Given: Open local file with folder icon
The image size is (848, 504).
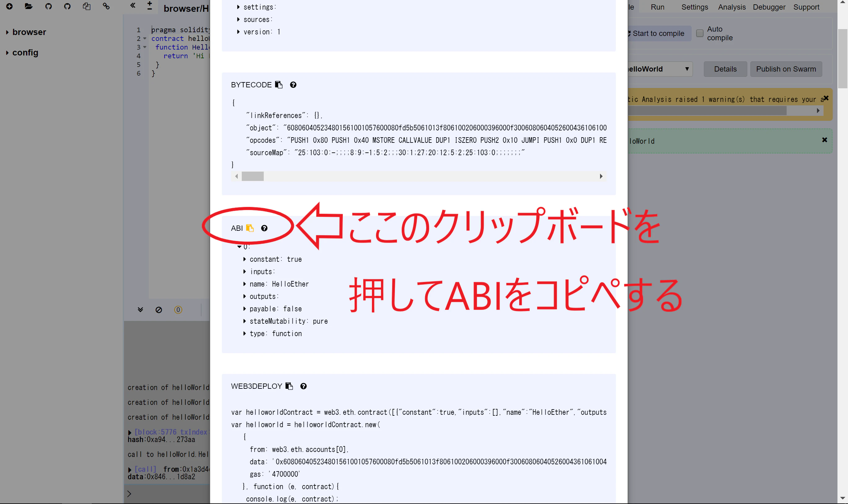Looking at the screenshot, I should [x=29, y=6].
